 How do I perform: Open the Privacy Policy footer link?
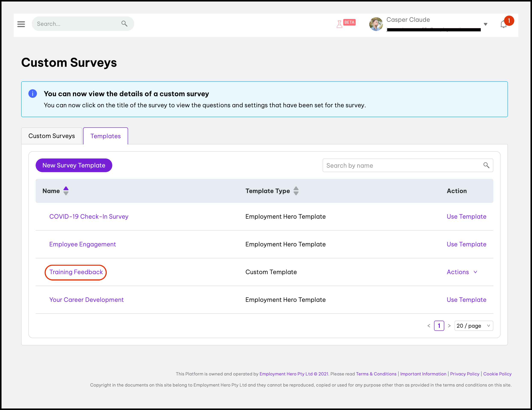[465, 374]
